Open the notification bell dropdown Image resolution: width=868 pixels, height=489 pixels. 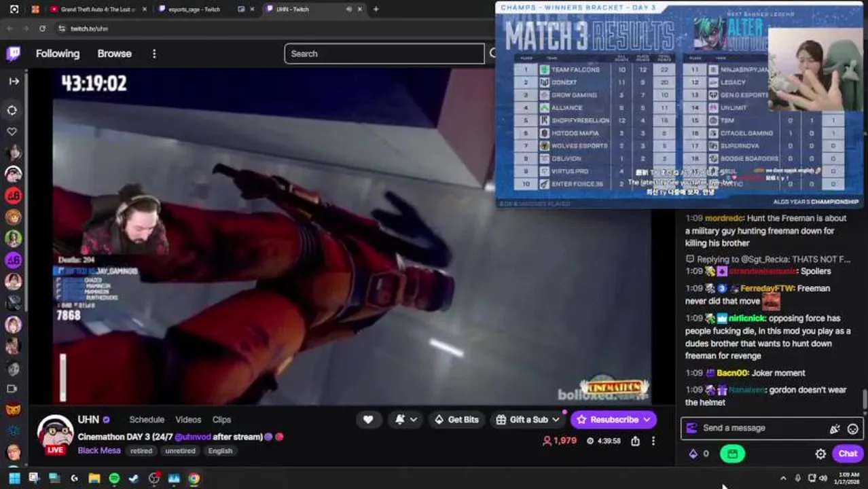pyautogui.click(x=406, y=420)
